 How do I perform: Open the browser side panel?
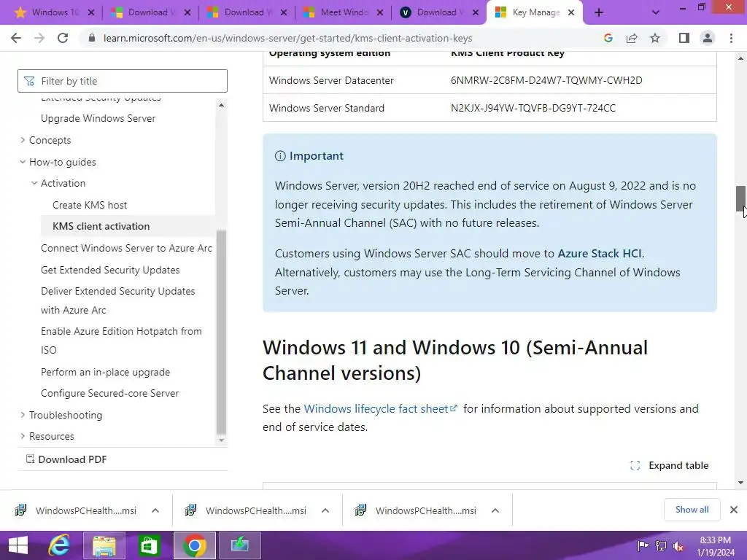[684, 38]
